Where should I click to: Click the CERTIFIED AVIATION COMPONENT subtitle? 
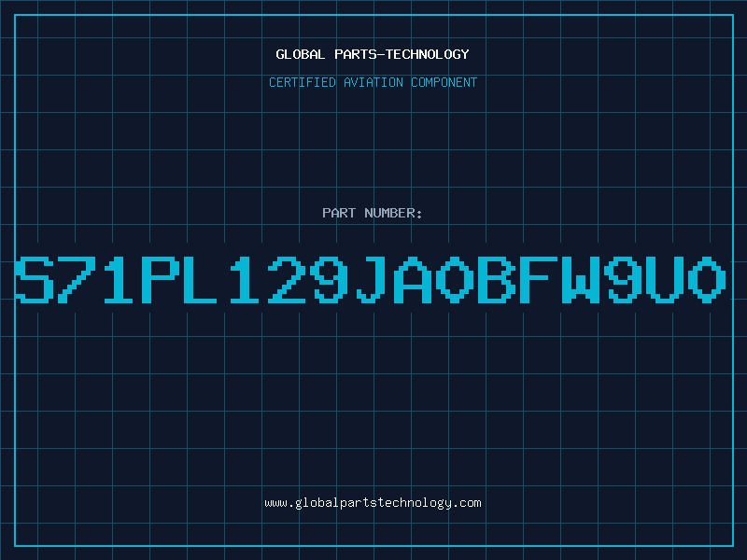(373, 82)
